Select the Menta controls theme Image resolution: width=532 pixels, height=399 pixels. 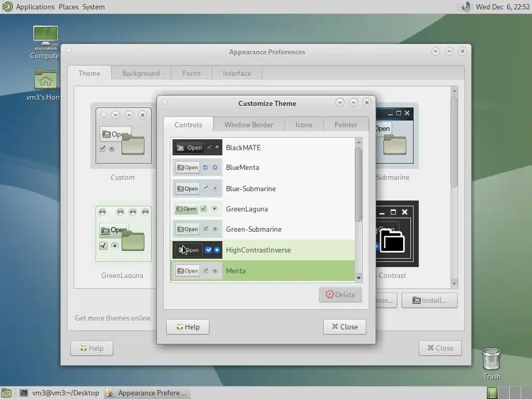coord(262,271)
